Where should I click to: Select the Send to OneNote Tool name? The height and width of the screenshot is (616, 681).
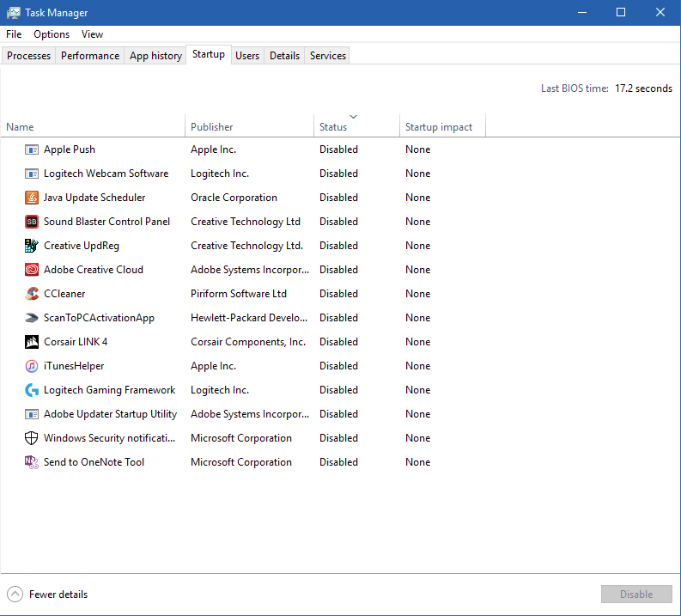(x=94, y=462)
